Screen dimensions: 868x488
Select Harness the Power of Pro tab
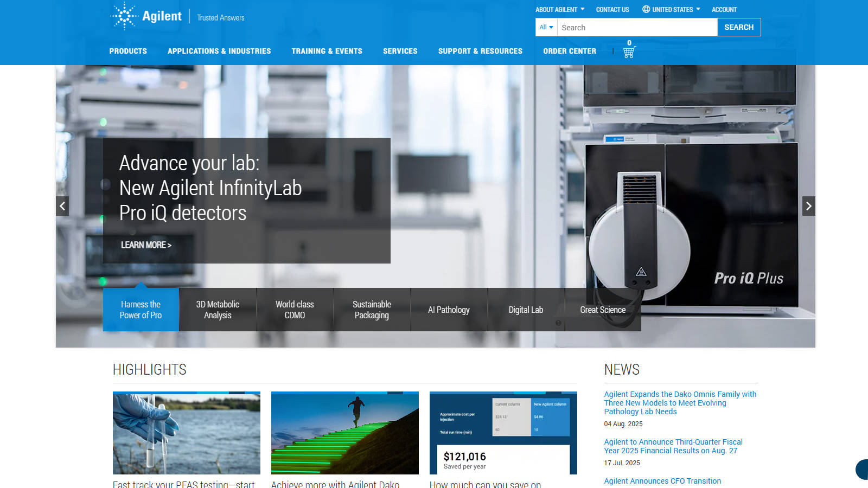point(141,310)
